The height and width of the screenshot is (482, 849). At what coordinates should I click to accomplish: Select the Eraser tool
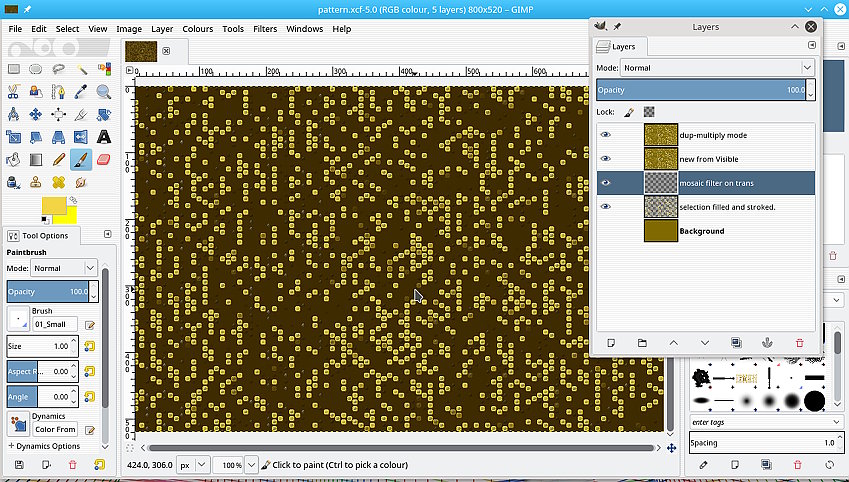click(105, 159)
